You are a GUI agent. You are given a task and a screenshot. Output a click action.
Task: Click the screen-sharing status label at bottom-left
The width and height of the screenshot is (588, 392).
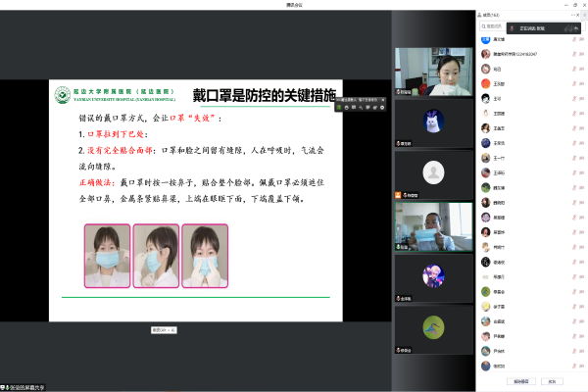coord(24,387)
